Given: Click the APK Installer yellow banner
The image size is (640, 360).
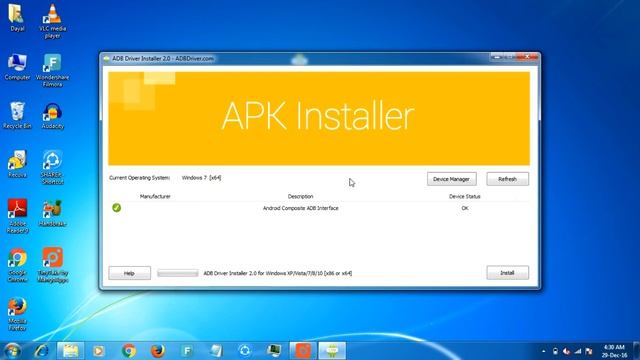Looking at the screenshot, I should click(x=319, y=118).
